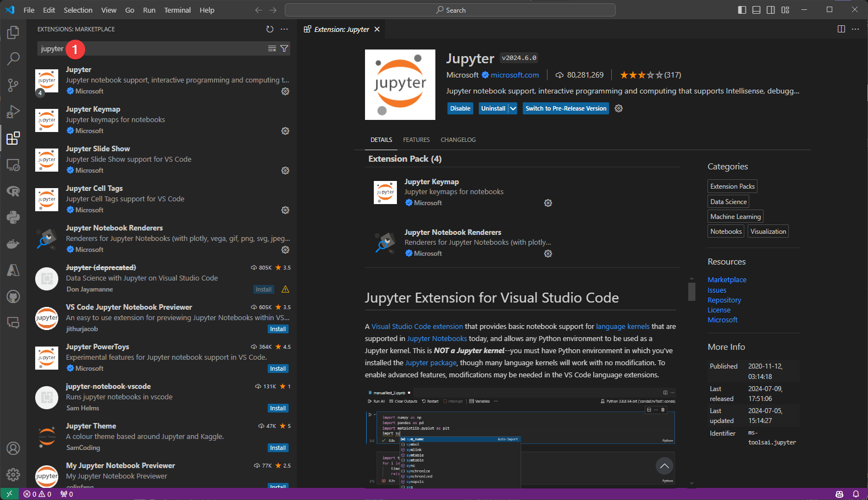The image size is (868, 500).
Task: Switch to the CHANGELOG tab
Action: pos(458,140)
